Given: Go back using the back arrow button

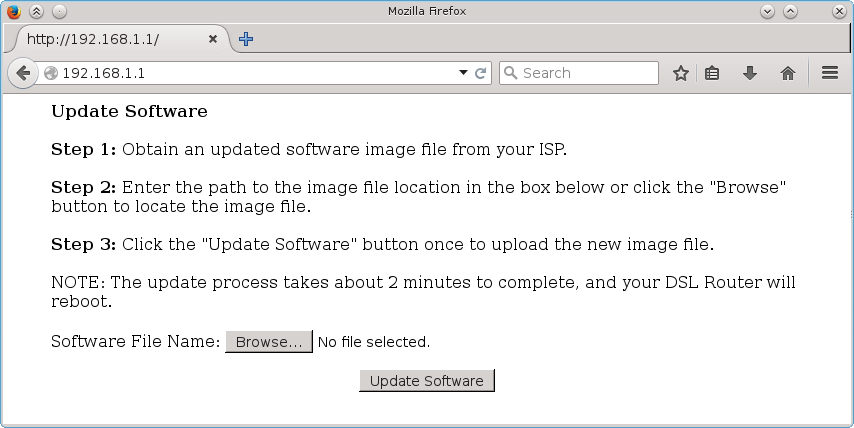Looking at the screenshot, I should point(22,73).
